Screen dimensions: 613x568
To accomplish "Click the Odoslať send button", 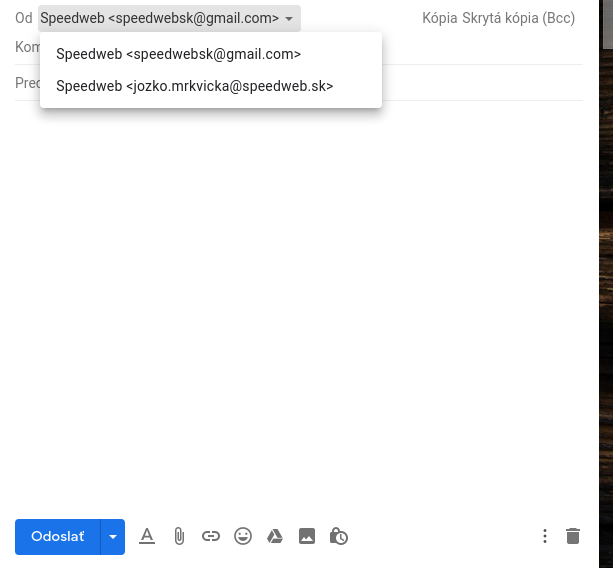I will coord(58,537).
